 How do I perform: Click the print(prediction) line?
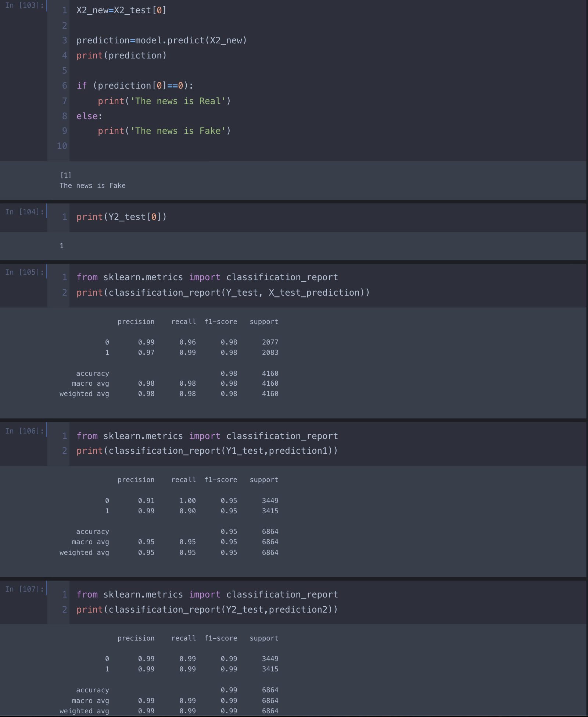click(x=121, y=56)
